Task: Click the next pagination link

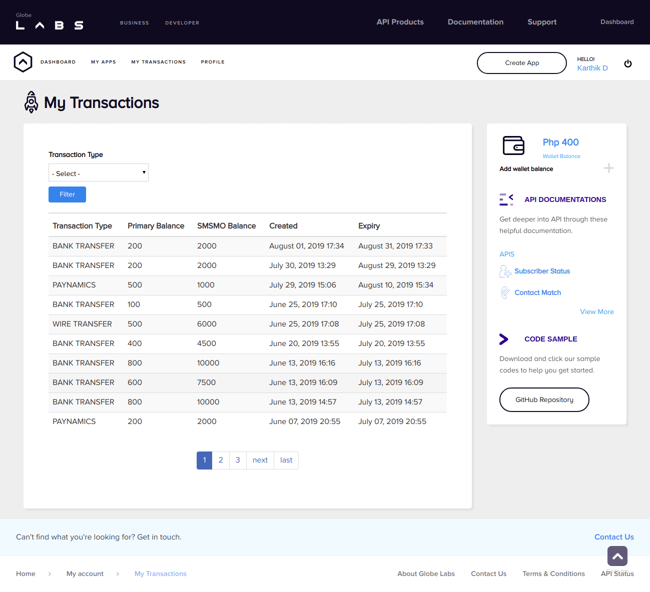Action: (x=260, y=460)
